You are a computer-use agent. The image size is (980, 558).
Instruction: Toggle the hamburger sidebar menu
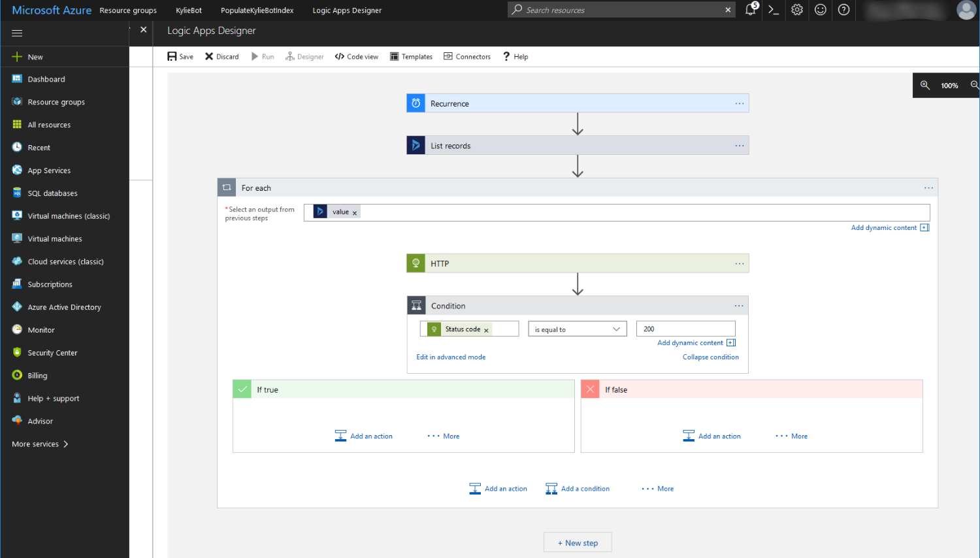coord(17,33)
